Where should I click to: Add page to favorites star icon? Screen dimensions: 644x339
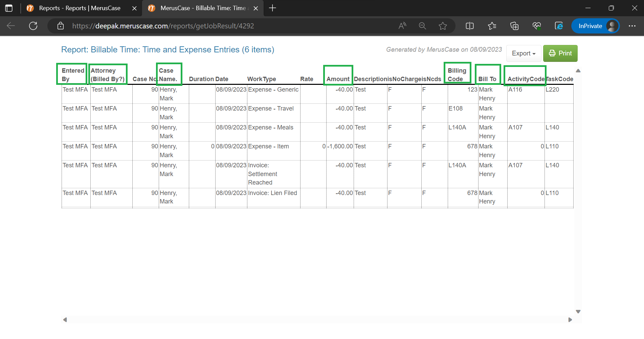point(443,26)
